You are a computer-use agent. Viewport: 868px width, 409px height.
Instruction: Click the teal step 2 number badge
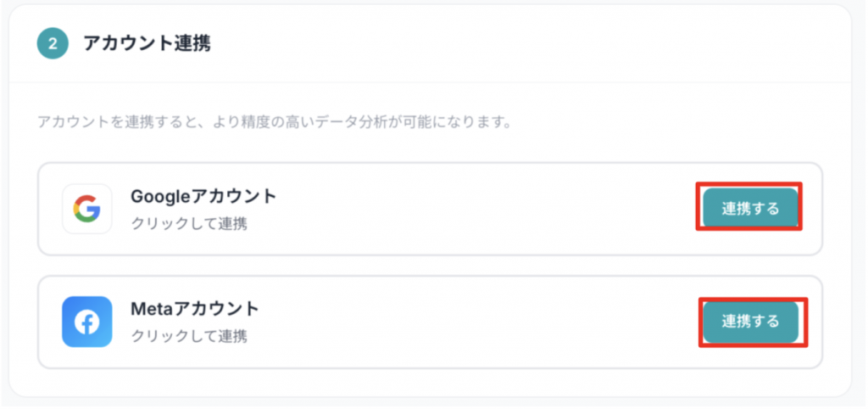pos(53,44)
